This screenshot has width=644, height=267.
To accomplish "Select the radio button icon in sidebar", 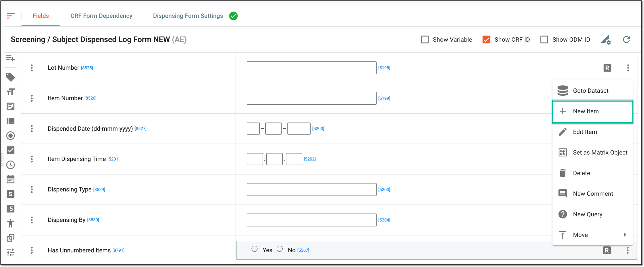I will click(x=11, y=136).
